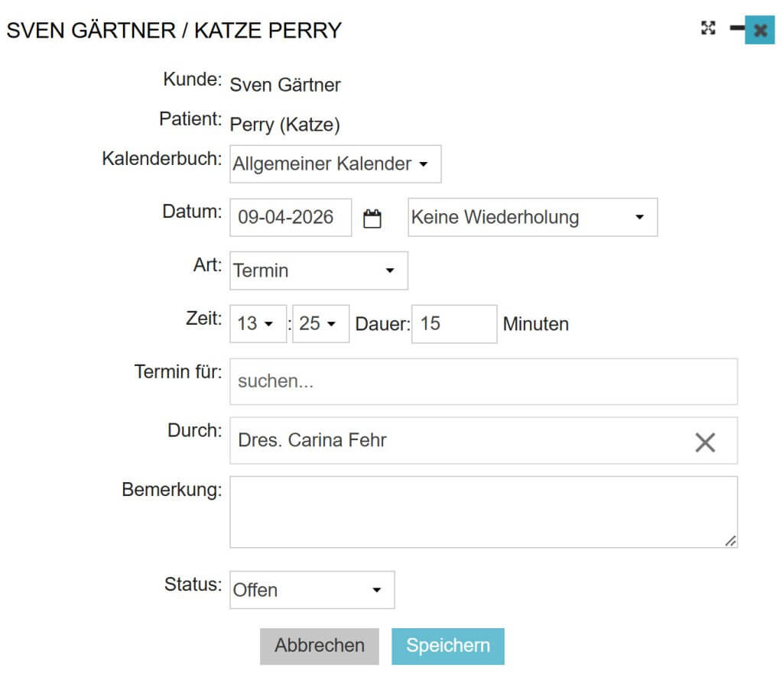Image resolution: width=783 pixels, height=700 pixels.
Task: Minimize the appointment dialog
Action: 736,28
